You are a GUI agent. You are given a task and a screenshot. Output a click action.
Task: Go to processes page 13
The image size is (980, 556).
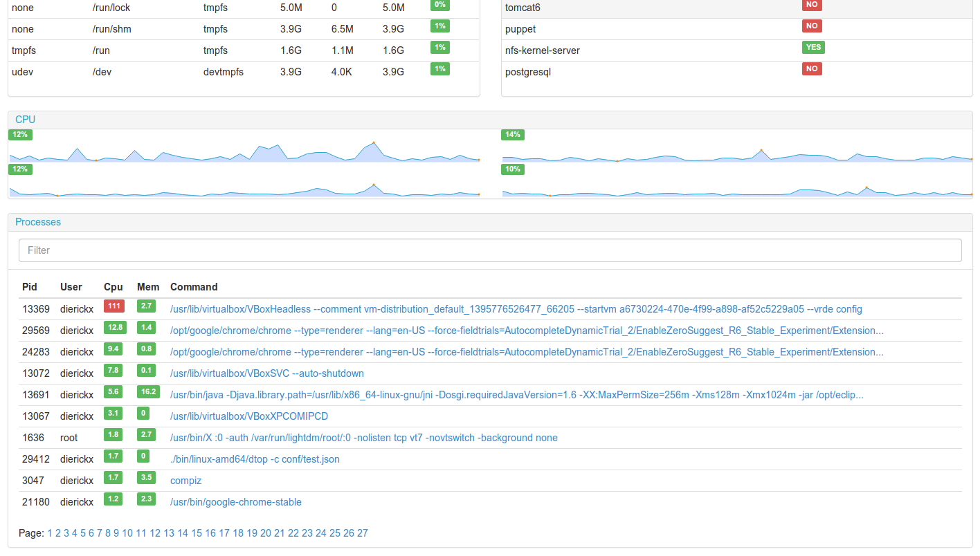click(x=169, y=533)
